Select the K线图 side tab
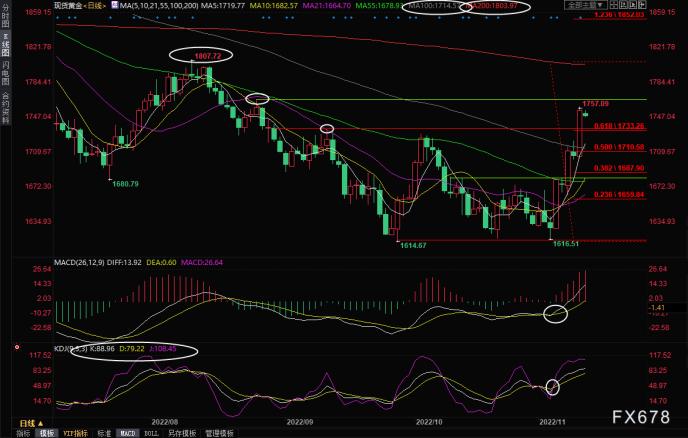Viewport: 688px width, 438px height. coord(5,45)
